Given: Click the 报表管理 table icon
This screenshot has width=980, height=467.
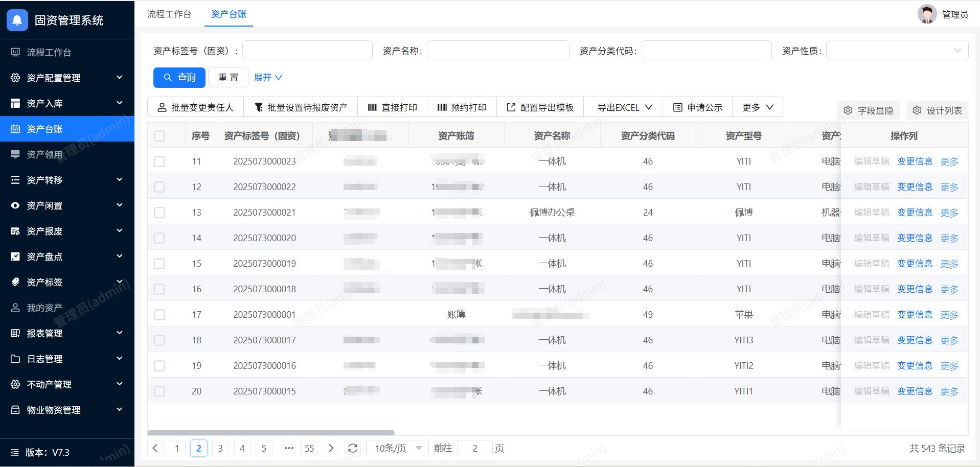Looking at the screenshot, I should [x=15, y=333].
